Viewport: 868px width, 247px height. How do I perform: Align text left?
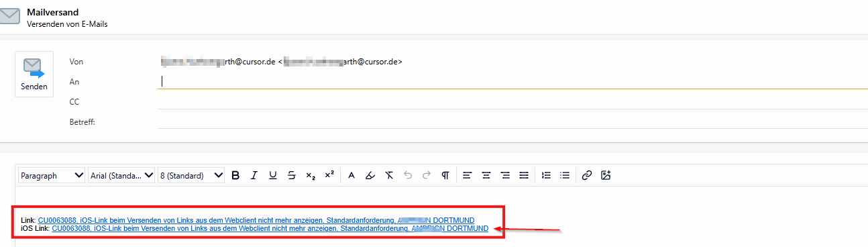click(x=468, y=175)
